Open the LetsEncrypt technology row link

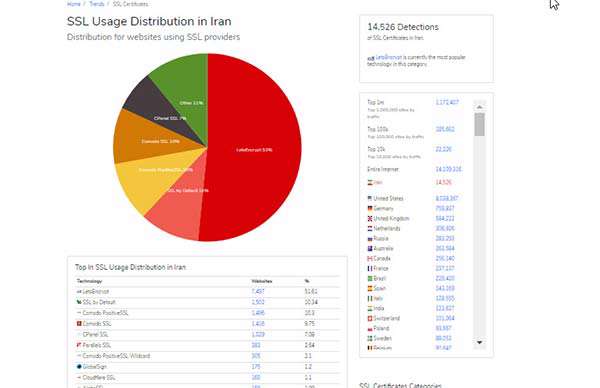96,291
